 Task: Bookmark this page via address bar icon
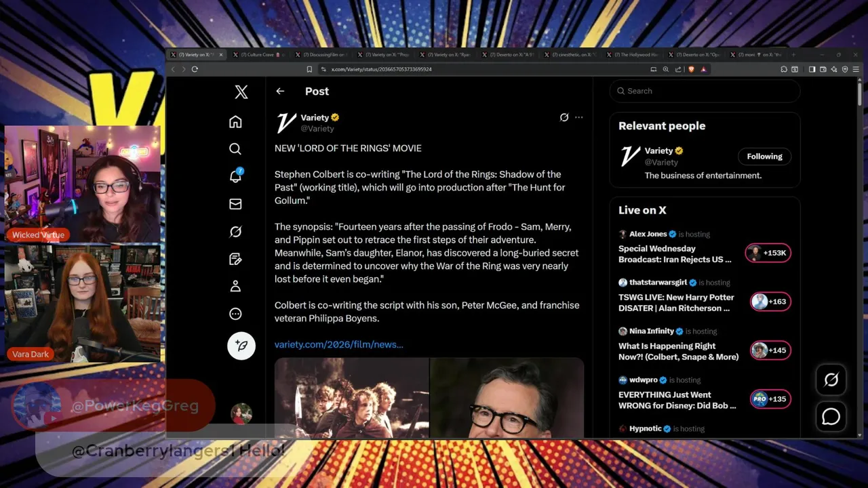[x=309, y=69]
